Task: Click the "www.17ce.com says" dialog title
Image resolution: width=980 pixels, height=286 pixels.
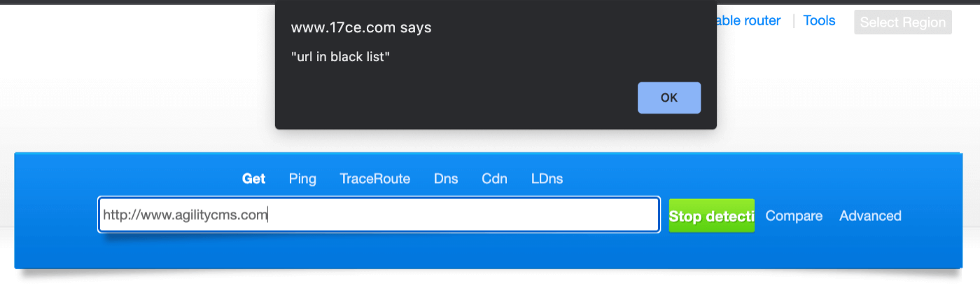Action: (361, 28)
